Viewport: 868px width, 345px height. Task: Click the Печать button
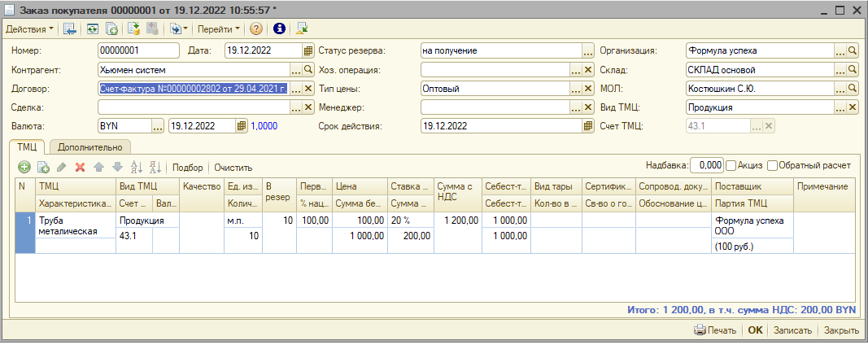[x=715, y=330]
